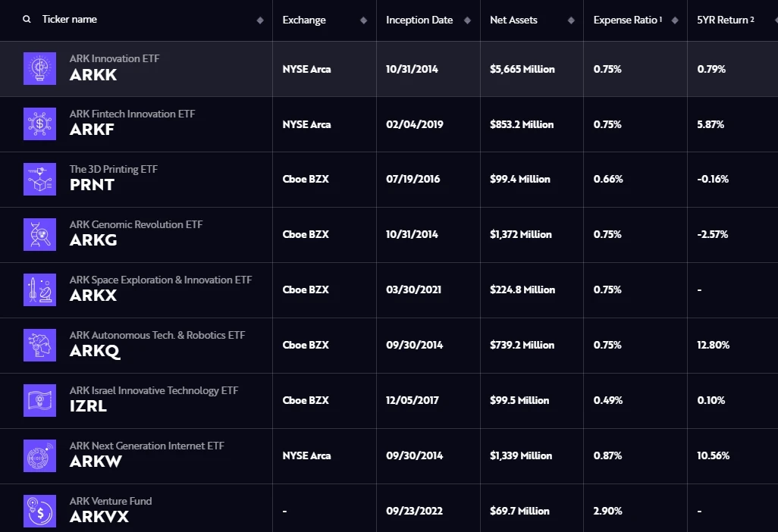Select the ARK Fintech Innovation ETF name
778x532 pixels.
pyautogui.click(x=133, y=114)
